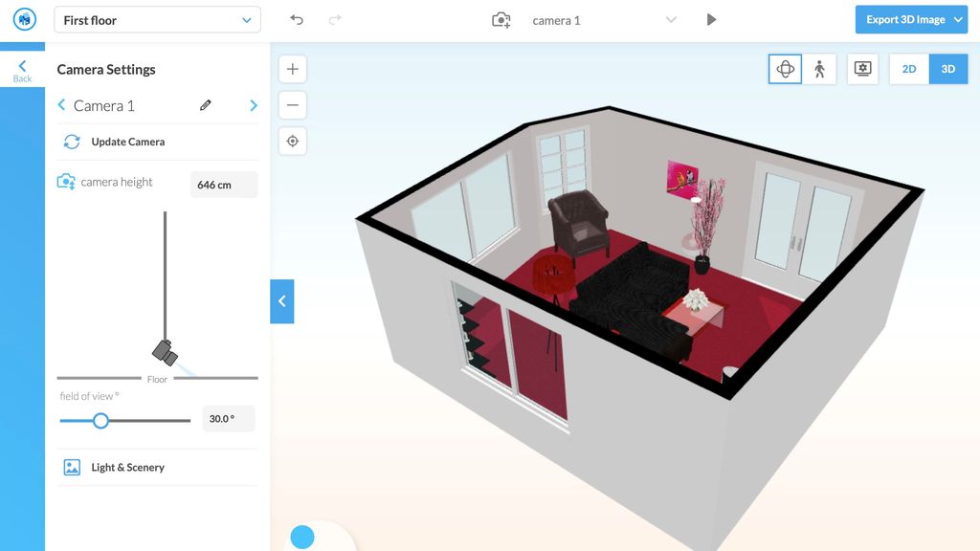Image resolution: width=980 pixels, height=551 pixels.
Task: Adjust the field of view slider
Action: pyautogui.click(x=101, y=420)
